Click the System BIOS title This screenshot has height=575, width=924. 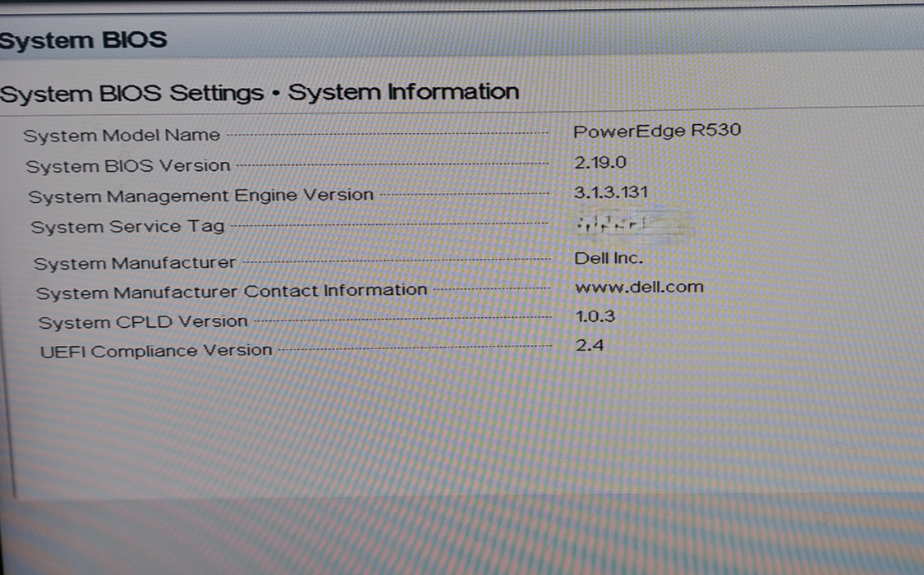click(83, 40)
